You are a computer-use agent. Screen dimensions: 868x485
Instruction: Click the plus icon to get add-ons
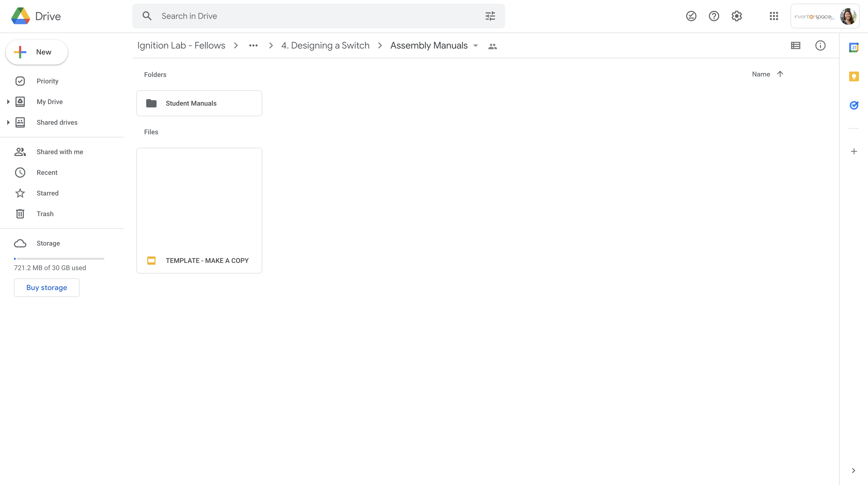(x=854, y=152)
